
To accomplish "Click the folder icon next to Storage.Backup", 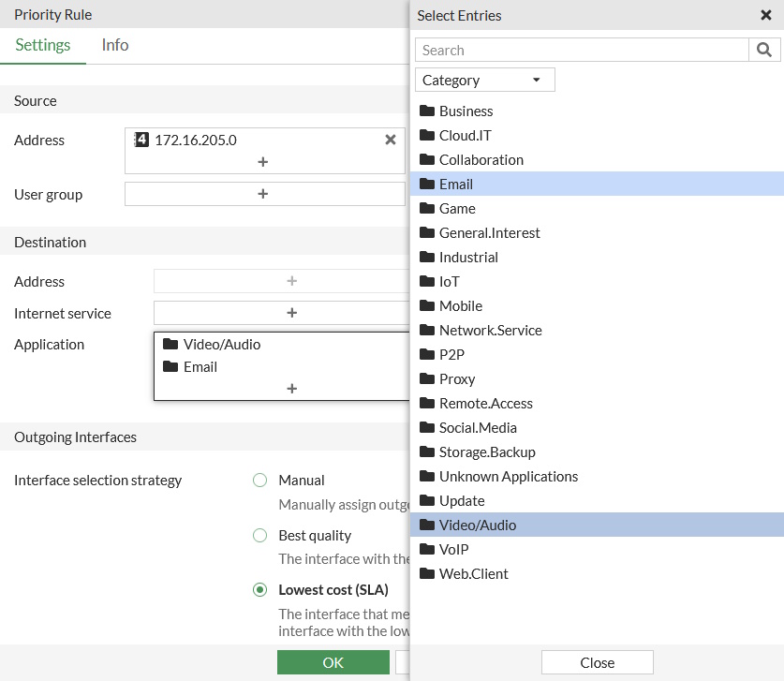I will coord(426,452).
